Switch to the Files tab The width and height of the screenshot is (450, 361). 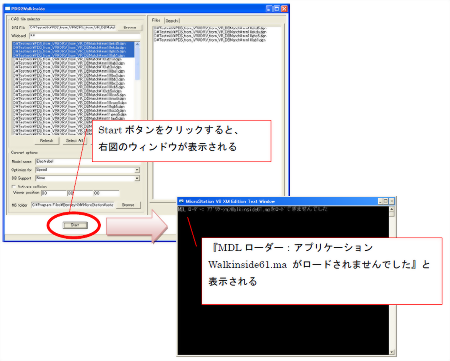coord(156,20)
